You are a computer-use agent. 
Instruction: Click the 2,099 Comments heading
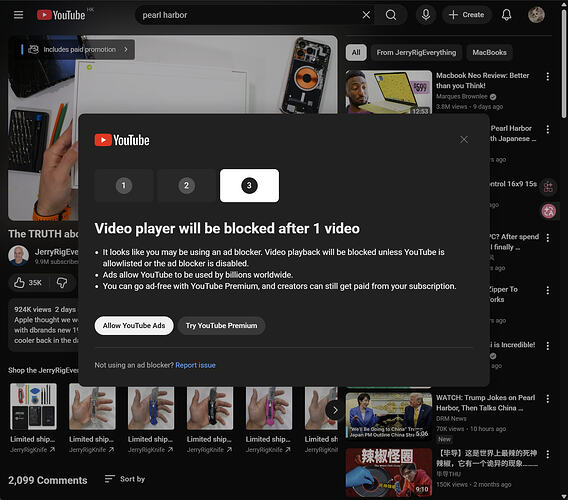coord(48,480)
